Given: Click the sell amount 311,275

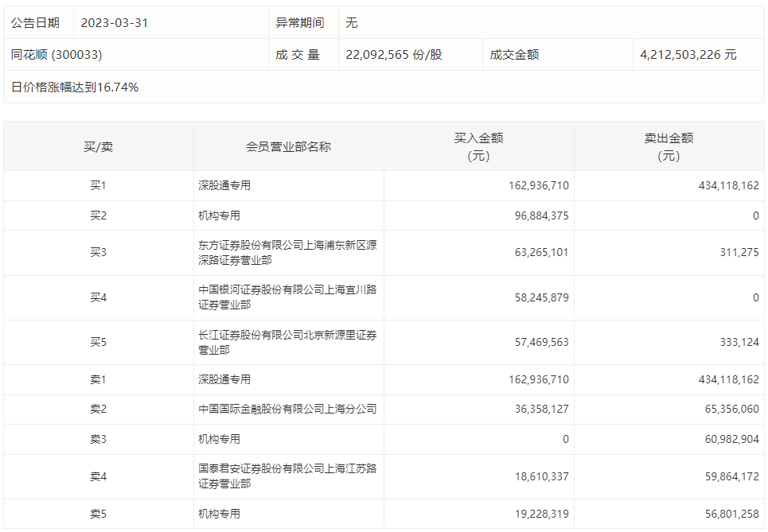Looking at the screenshot, I should 739,253.
